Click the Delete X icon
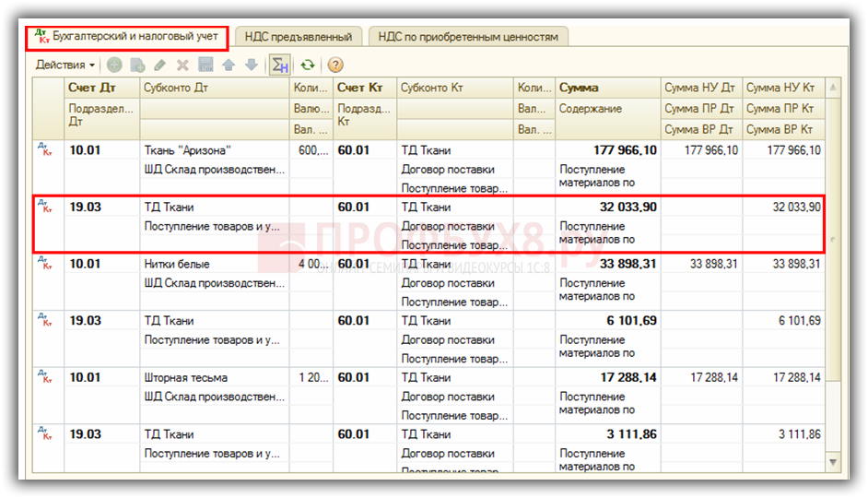This screenshot has width=868, height=498. pos(182,65)
